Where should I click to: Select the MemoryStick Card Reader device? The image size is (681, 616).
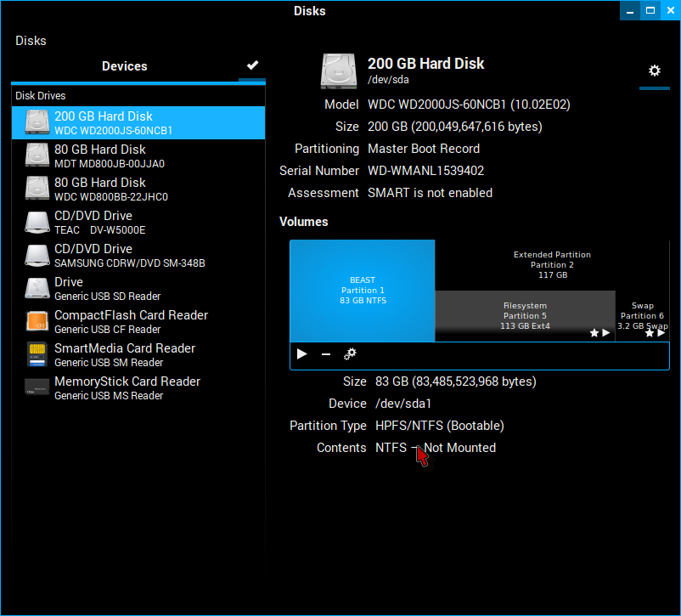click(x=138, y=388)
